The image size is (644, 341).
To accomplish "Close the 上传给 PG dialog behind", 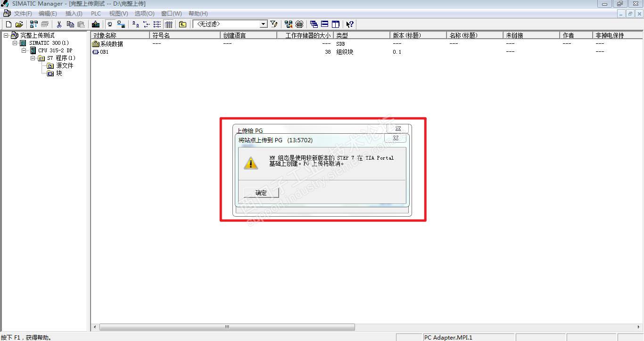I will point(398,128).
